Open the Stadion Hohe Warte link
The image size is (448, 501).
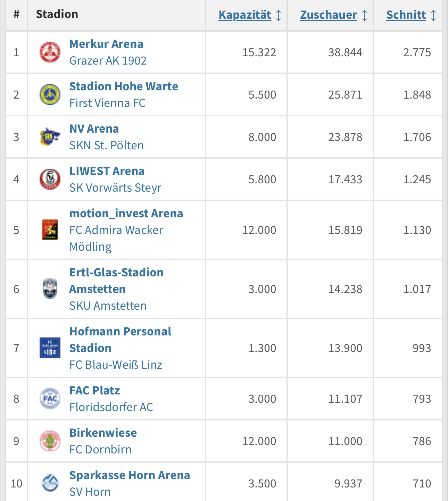124,86
